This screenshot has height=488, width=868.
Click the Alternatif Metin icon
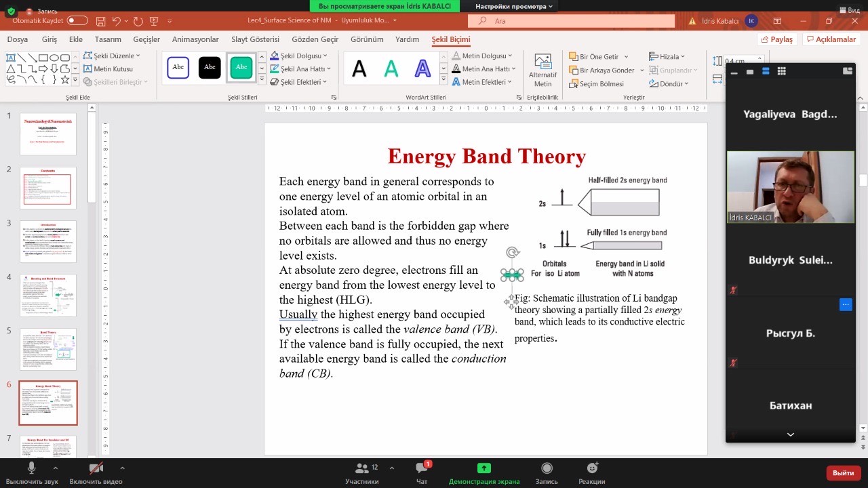point(542,69)
